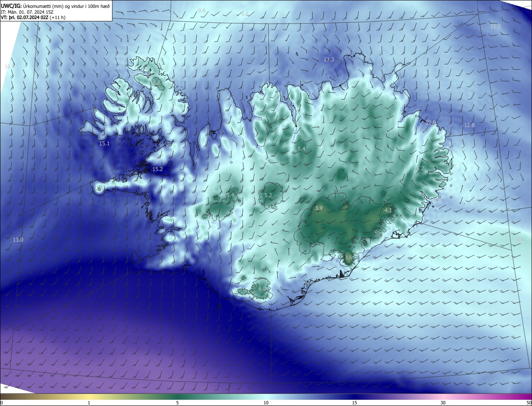
Task: Click the 15.1 value label on the map
Action: [x=104, y=144]
